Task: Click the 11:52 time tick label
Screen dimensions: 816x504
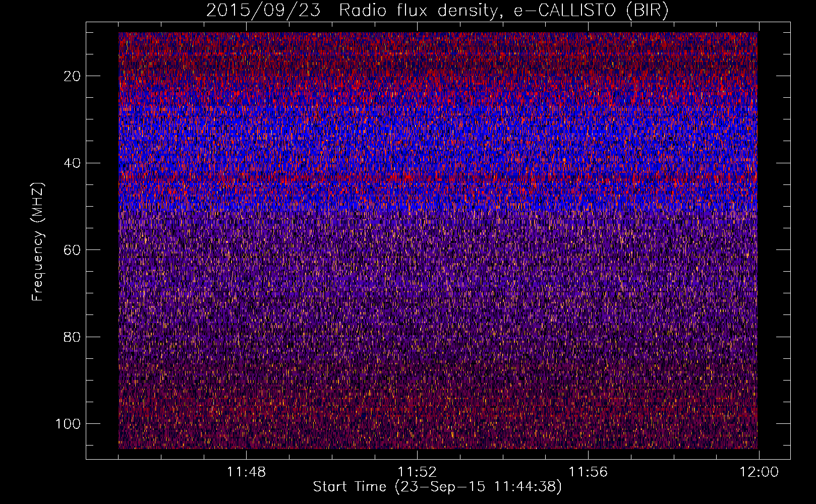Action: (417, 472)
